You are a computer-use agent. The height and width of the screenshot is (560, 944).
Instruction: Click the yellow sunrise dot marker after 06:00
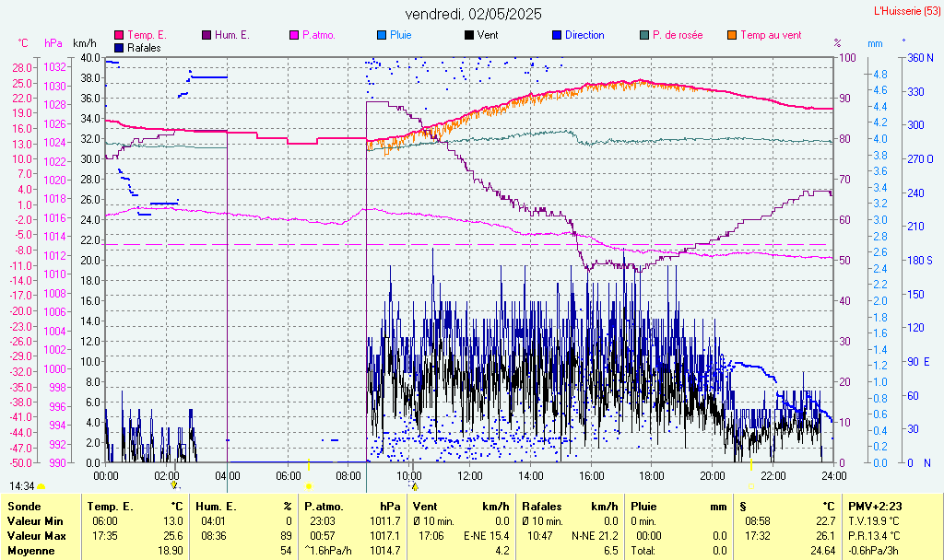point(309,486)
